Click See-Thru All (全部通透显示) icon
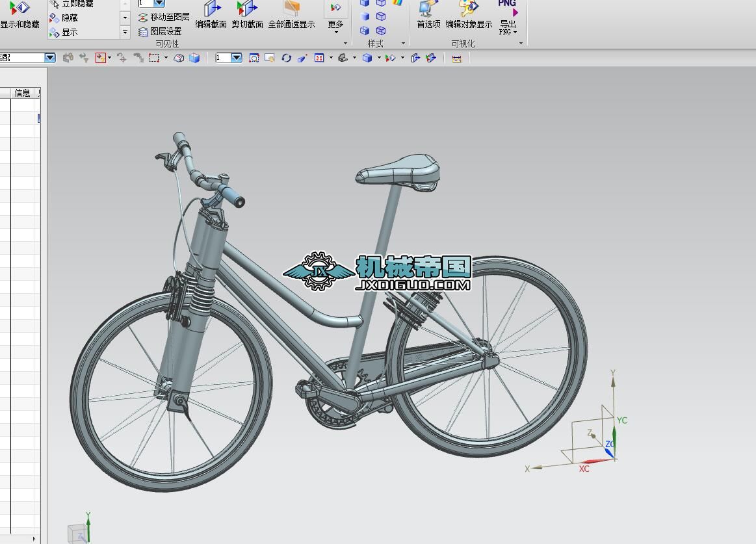The height and width of the screenshot is (544, 756). (291, 15)
